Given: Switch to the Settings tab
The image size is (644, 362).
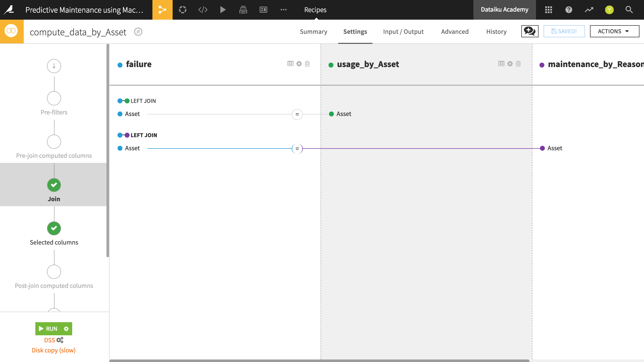Looking at the screenshot, I should pos(355,32).
